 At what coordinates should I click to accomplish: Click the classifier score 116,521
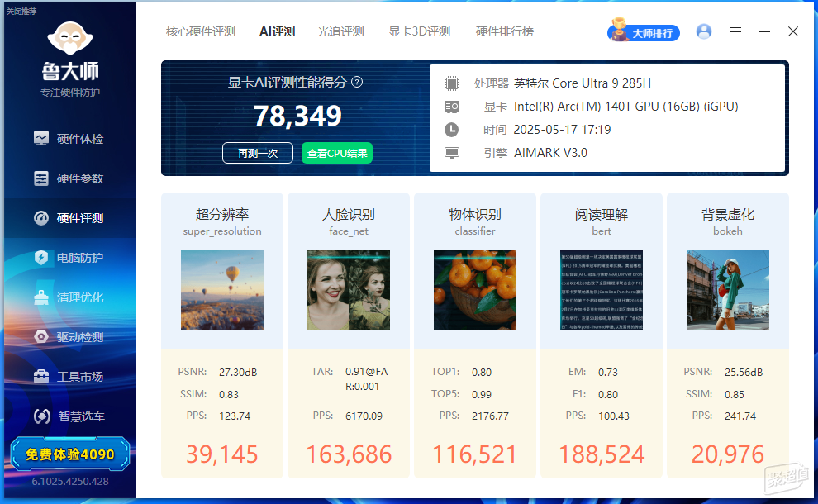coord(475,454)
